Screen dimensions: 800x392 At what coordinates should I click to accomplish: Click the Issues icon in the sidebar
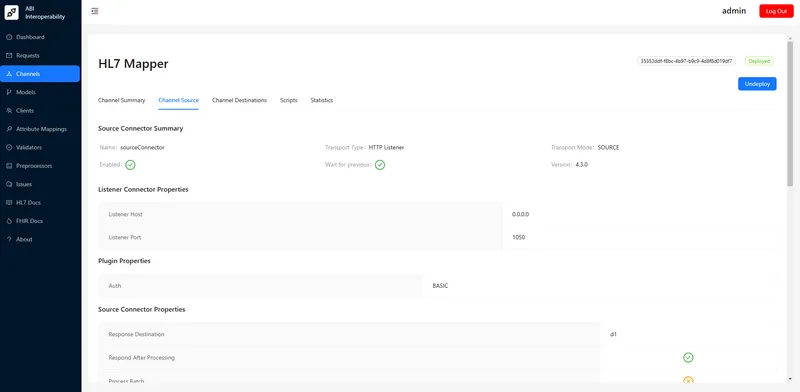9,184
